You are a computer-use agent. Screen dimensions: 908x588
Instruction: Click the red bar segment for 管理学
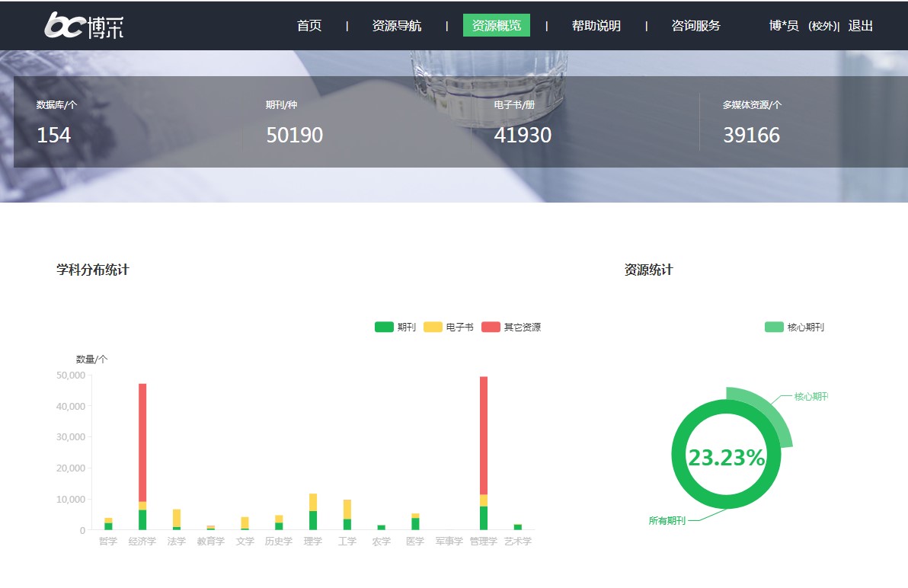click(x=483, y=434)
